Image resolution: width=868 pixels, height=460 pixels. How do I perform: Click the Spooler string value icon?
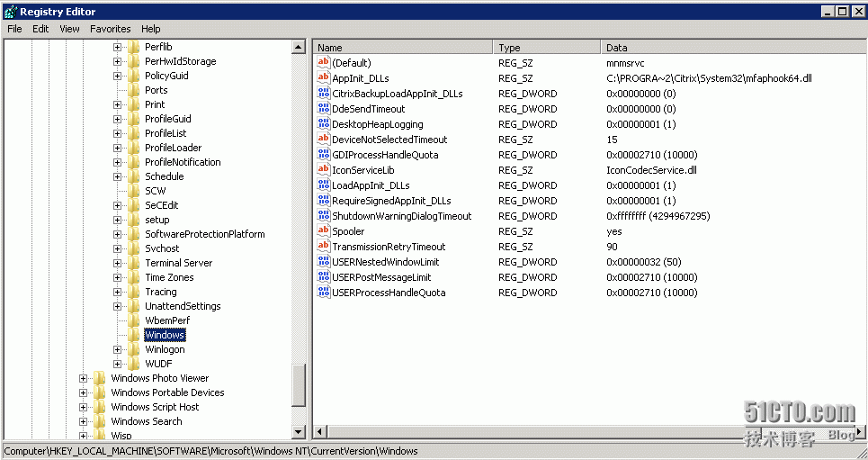[x=323, y=231]
